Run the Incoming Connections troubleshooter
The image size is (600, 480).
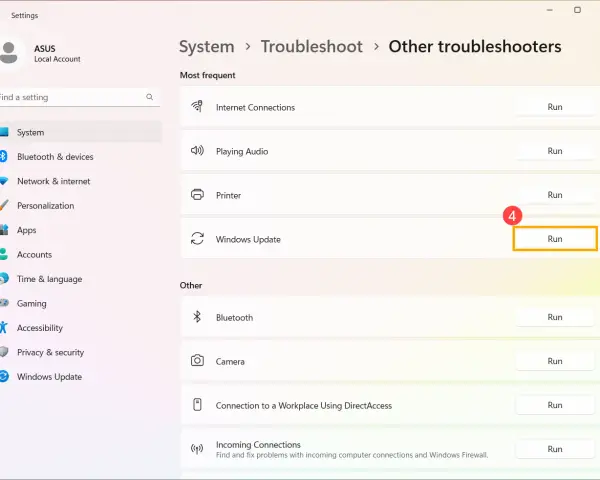coord(554,449)
